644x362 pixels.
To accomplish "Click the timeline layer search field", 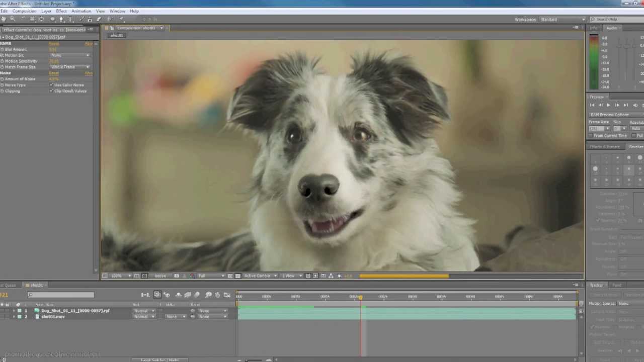I will click(61, 295).
